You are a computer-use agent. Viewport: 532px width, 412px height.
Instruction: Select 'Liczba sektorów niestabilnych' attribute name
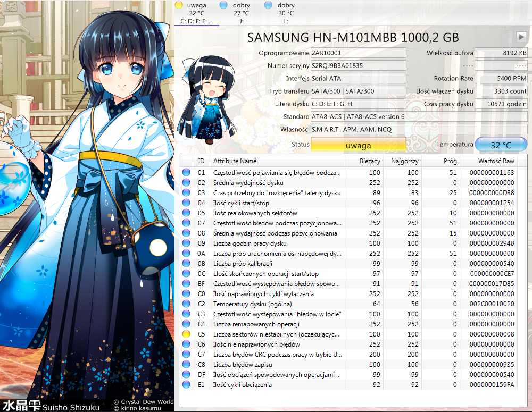pyautogui.click(x=276, y=334)
